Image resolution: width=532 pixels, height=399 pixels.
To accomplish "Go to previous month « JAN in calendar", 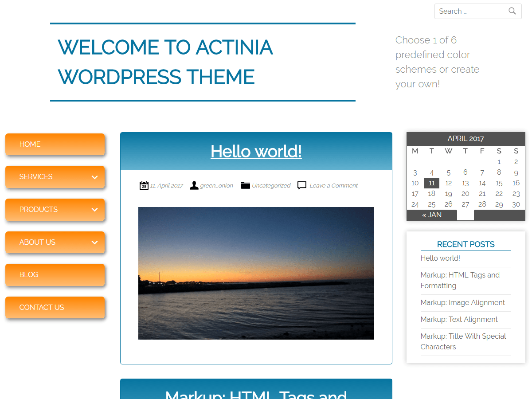I will (x=432, y=215).
